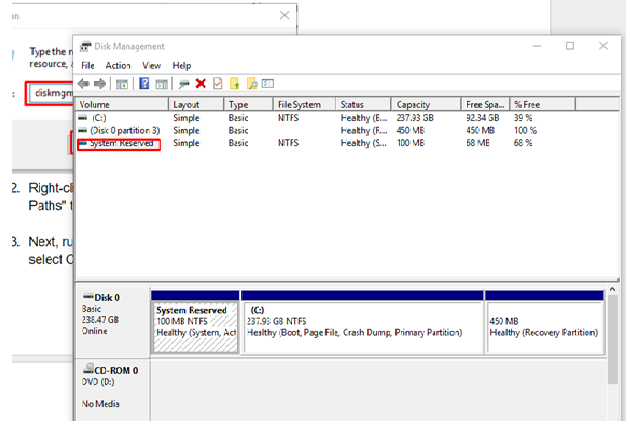The height and width of the screenshot is (427, 630).
Task: Open the Help menu
Action: pos(182,65)
